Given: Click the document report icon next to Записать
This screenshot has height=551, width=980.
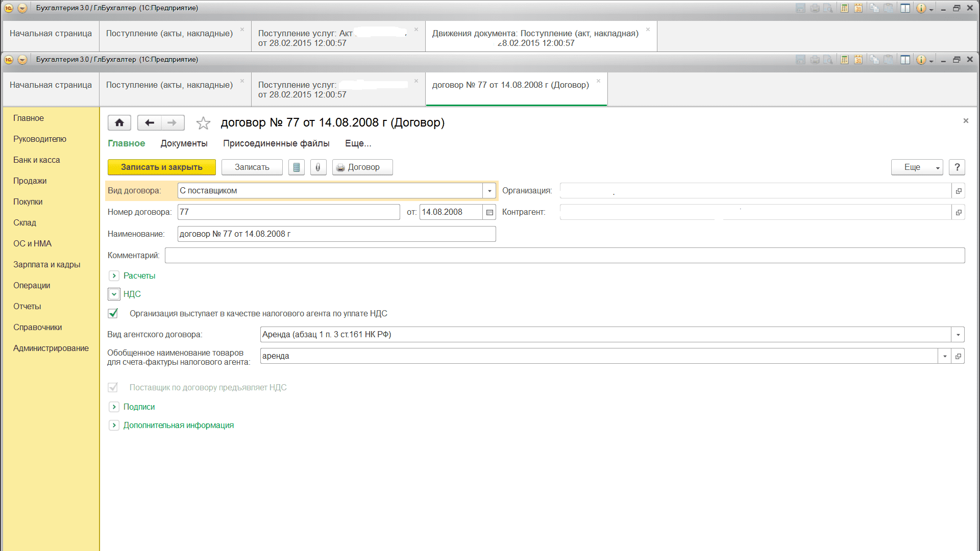Looking at the screenshot, I should (296, 167).
